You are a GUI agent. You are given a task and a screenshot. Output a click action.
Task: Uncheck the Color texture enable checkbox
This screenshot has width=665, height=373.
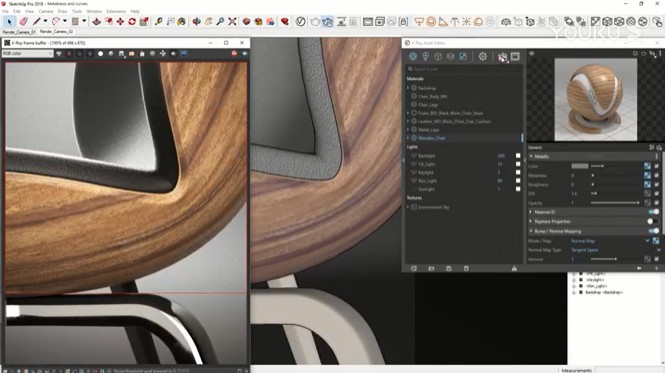[x=657, y=166]
